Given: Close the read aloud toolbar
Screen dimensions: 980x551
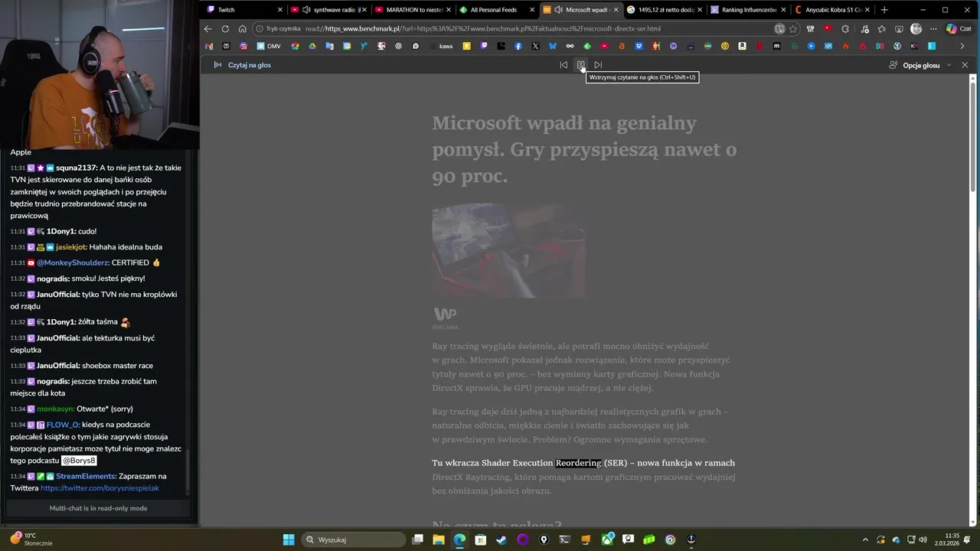Looking at the screenshot, I should (965, 65).
